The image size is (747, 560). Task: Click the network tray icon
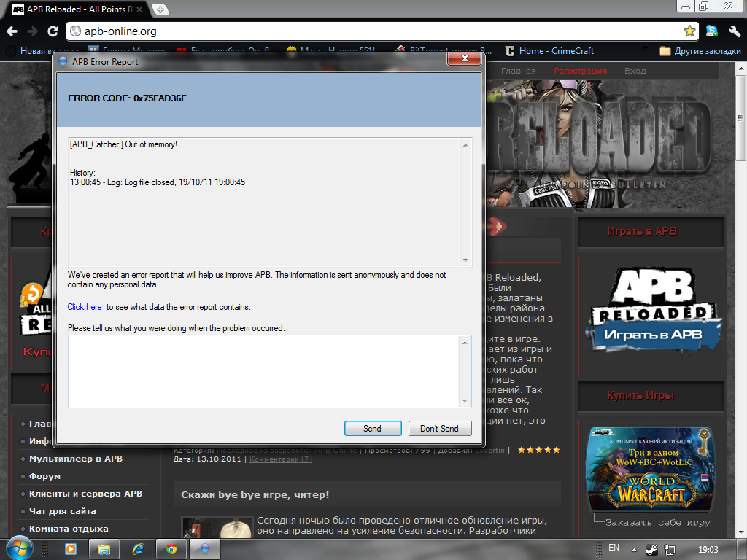670,550
